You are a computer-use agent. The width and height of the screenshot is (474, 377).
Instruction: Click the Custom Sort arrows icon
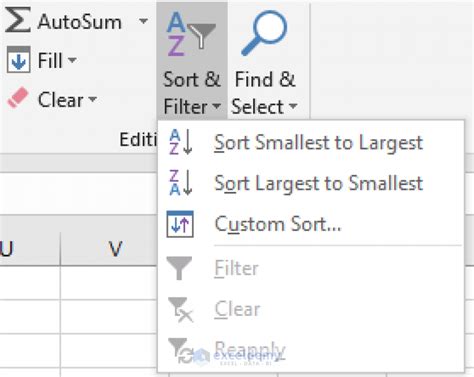pos(180,224)
